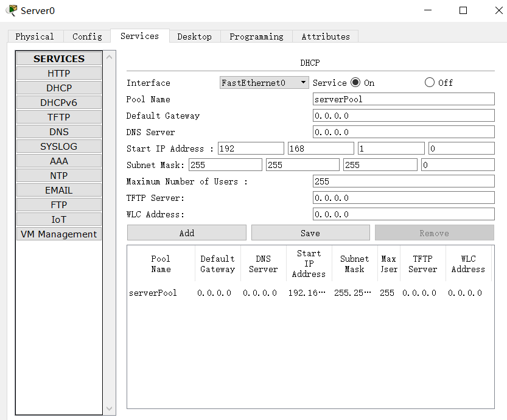
Task: Open the Desktop tab
Action: click(194, 37)
